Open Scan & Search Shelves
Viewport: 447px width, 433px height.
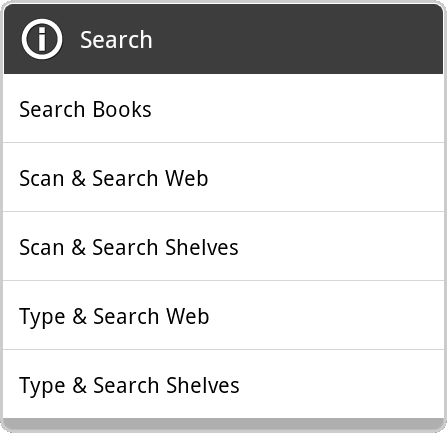click(x=223, y=246)
